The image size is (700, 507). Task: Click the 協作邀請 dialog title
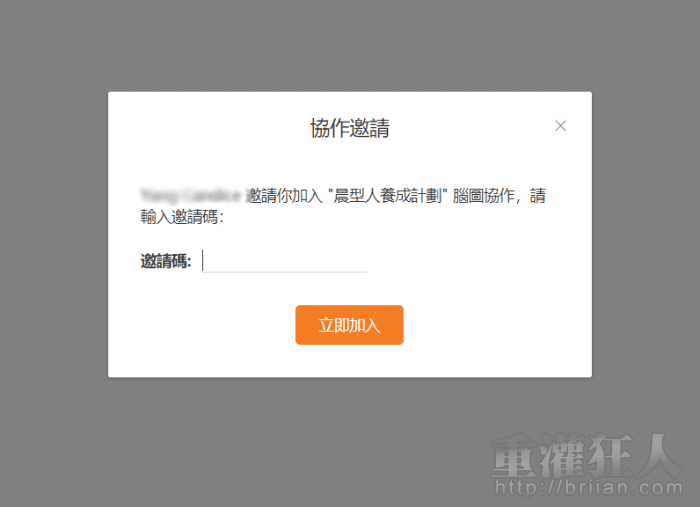coord(350,128)
